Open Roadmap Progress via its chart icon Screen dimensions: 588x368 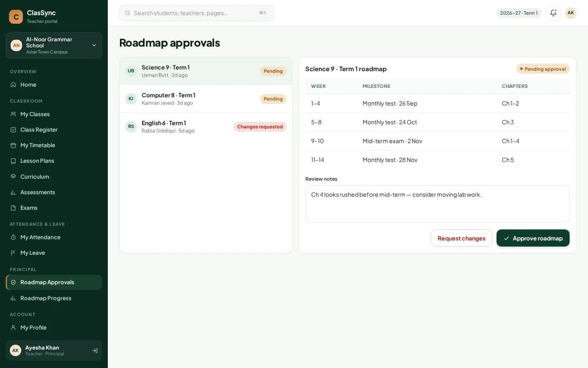(x=13, y=298)
